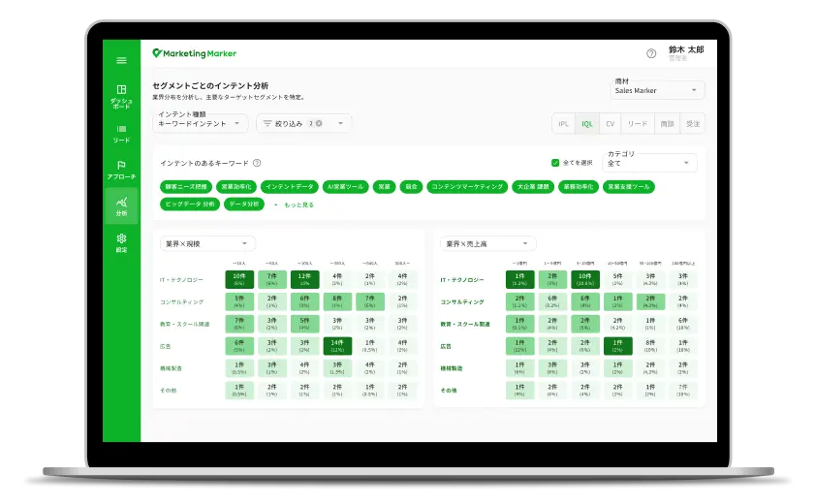This screenshot has height=504, width=816.
Task: Open the hamburger menu in the sidebar
Action: (121, 60)
